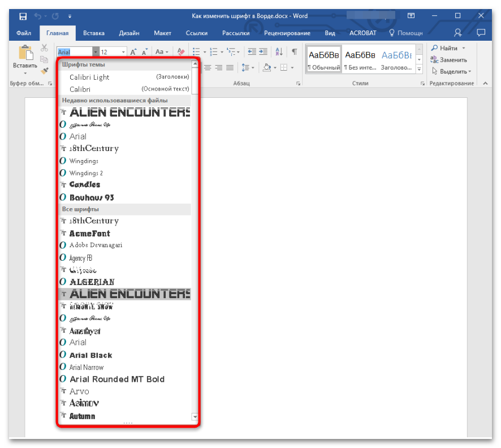Click the Multilevel List icon

(x=231, y=52)
